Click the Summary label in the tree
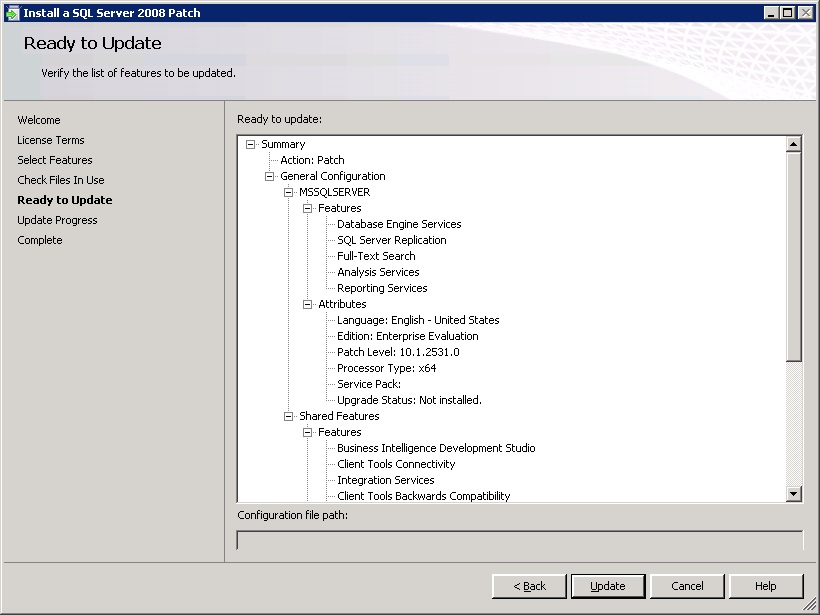The width and height of the screenshot is (820, 615). (x=283, y=144)
